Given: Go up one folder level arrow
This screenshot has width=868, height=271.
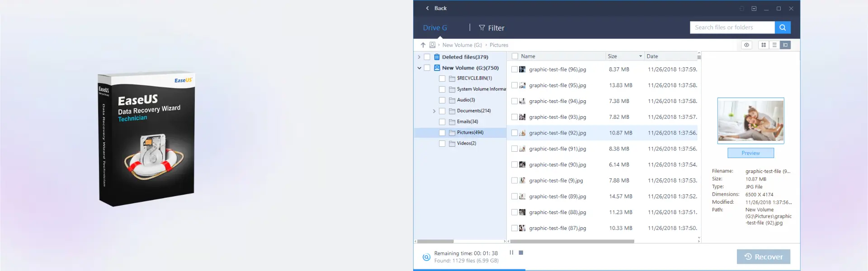Looking at the screenshot, I should coord(423,45).
